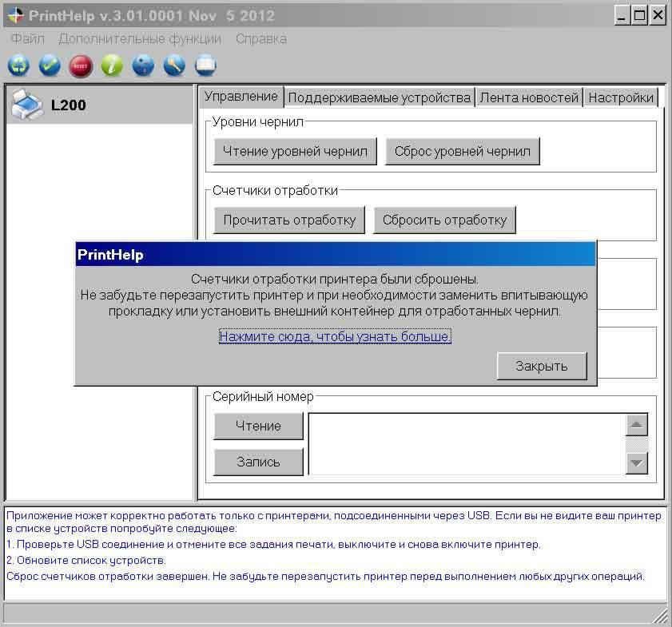The height and width of the screenshot is (627, 672).
Task: Click the serial field scroll up arrow
Action: click(x=636, y=425)
